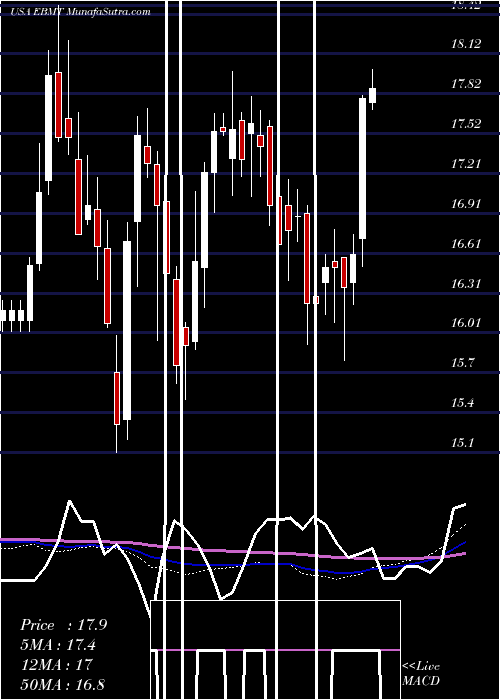Screen dimensions: 500x700
Task: Click the 'USA EBMT MunafaSutra.com' title text
Action: pos(80,12)
